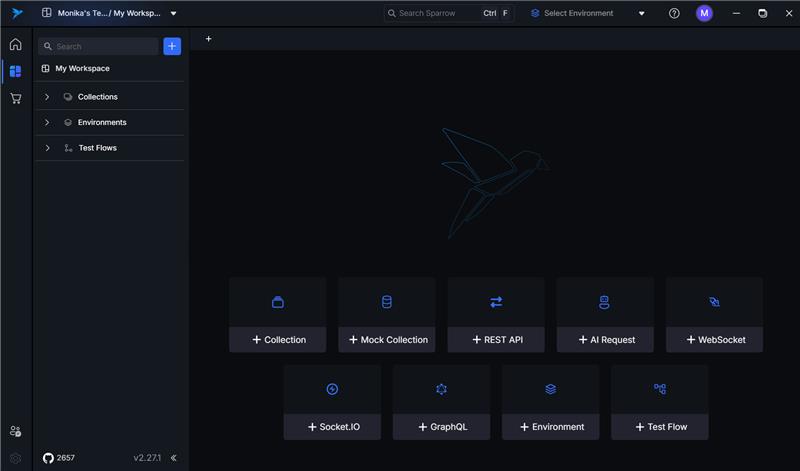
Task: Click the Test Flows label
Action: [x=97, y=148]
